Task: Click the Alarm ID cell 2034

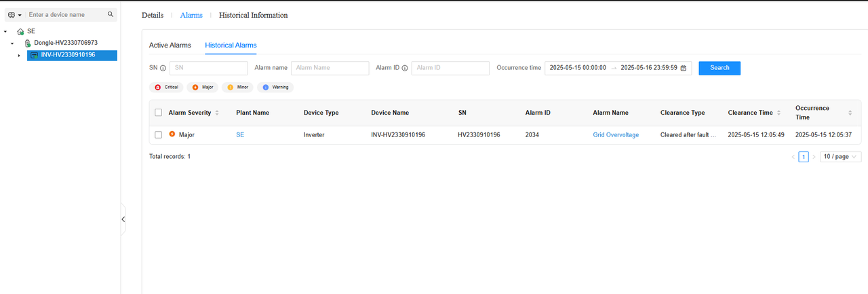Action: pyautogui.click(x=532, y=134)
